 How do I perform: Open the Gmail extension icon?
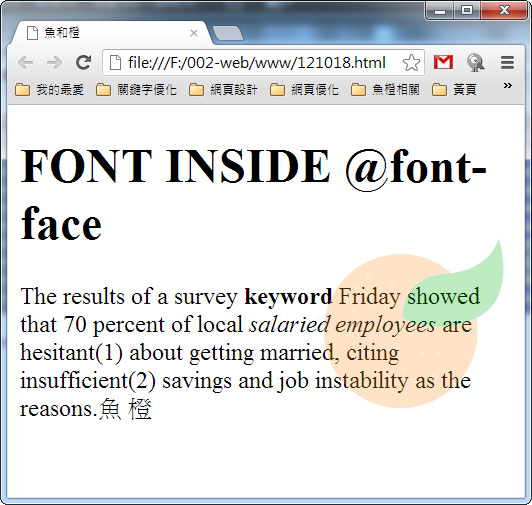pos(443,62)
